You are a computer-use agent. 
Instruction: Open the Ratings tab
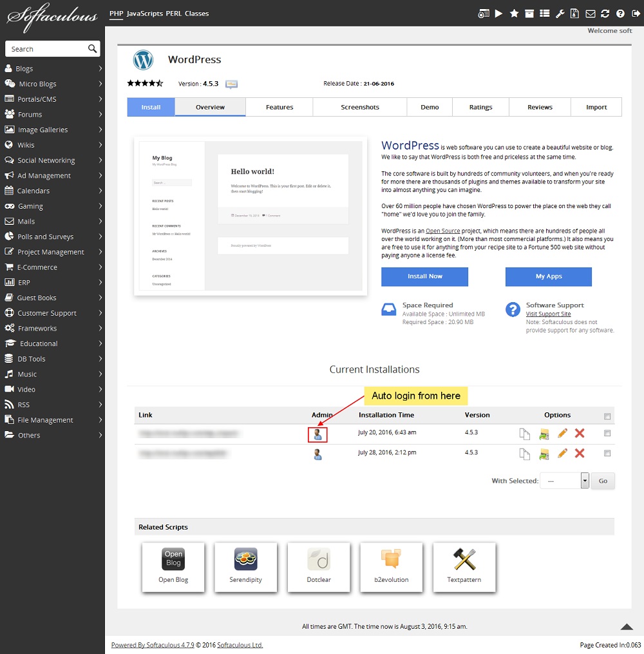(480, 107)
